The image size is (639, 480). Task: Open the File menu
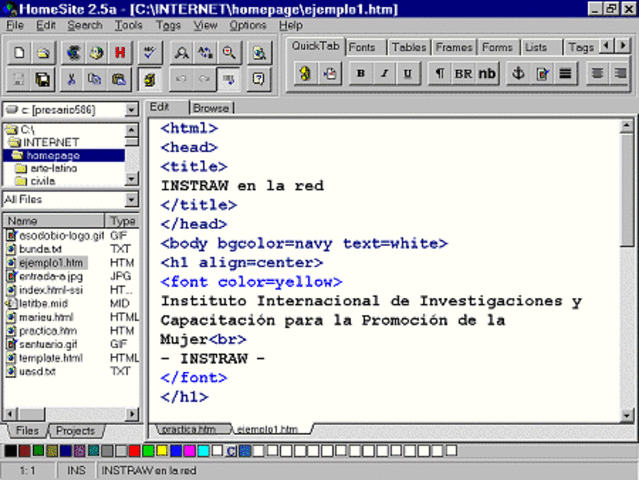[x=15, y=25]
